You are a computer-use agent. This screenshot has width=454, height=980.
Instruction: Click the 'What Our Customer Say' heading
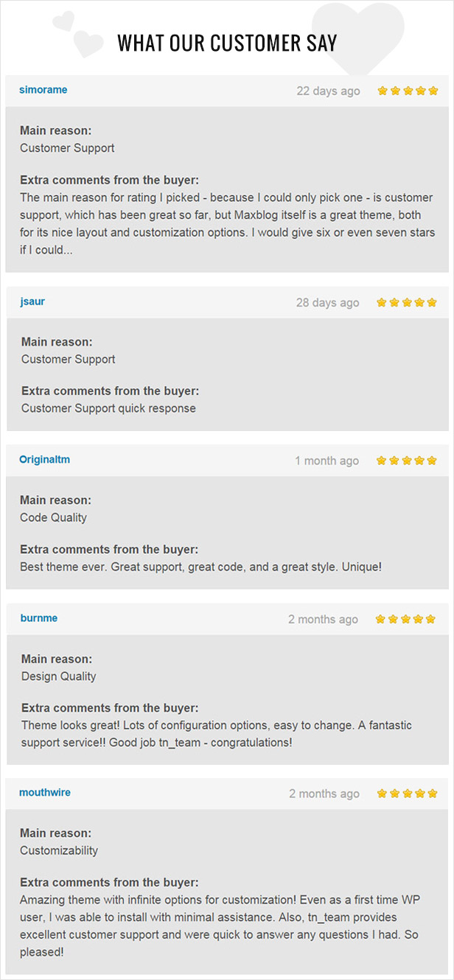(228, 43)
